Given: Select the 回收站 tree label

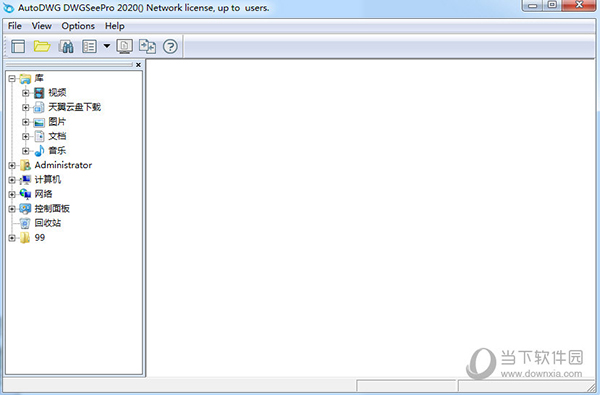Looking at the screenshot, I should [x=48, y=223].
